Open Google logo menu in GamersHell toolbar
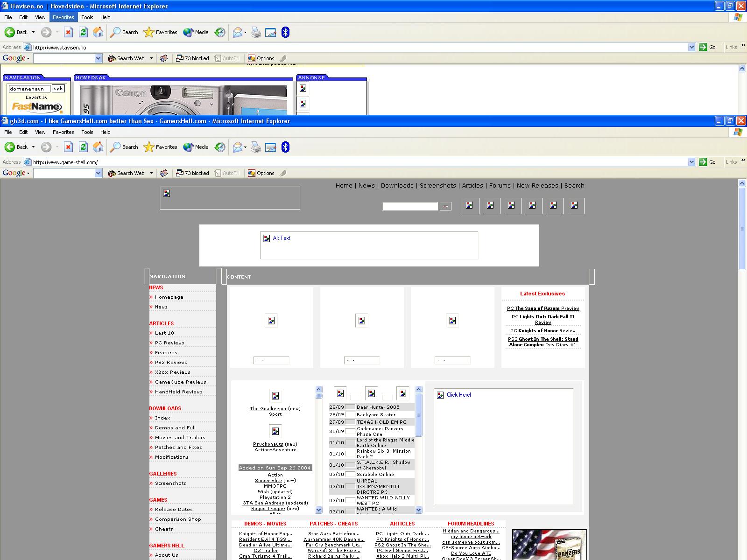 [16, 173]
